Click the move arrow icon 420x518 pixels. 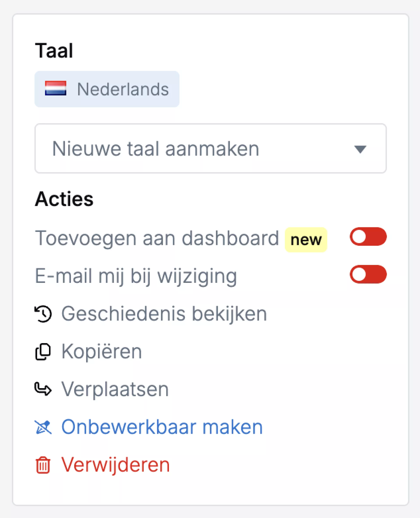tap(43, 389)
